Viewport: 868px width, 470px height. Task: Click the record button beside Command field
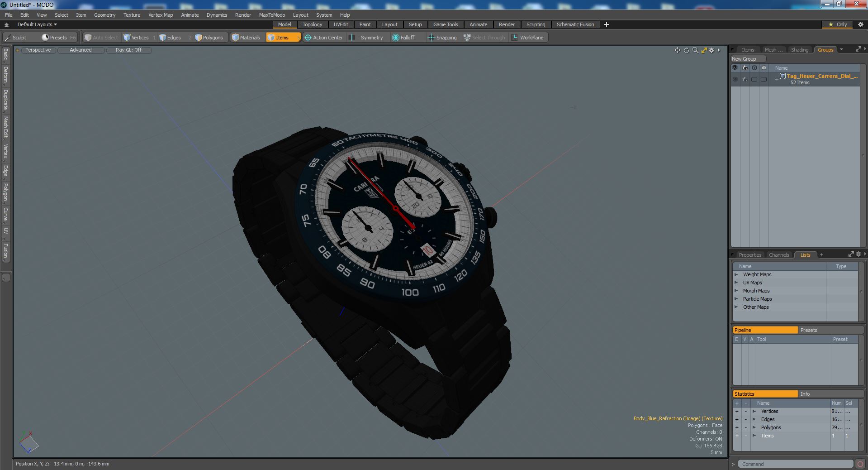tap(860, 464)
